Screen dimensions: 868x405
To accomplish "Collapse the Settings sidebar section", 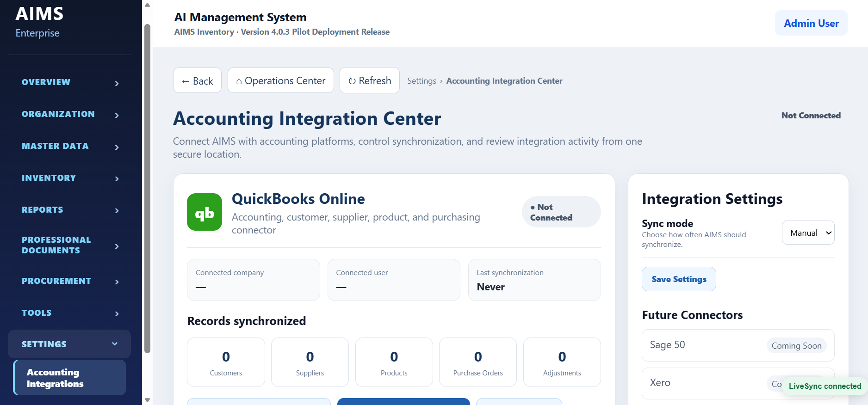I will click(69, 344).
